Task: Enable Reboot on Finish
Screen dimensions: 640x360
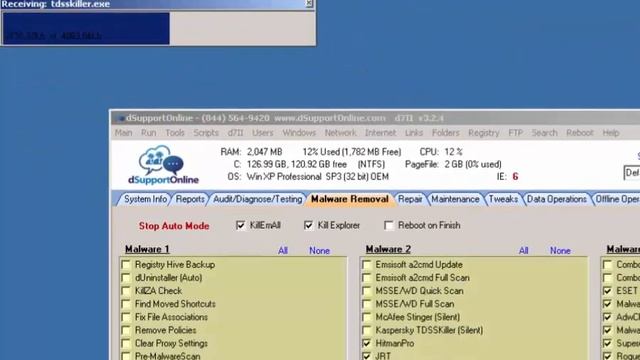Action: point(389,225)
